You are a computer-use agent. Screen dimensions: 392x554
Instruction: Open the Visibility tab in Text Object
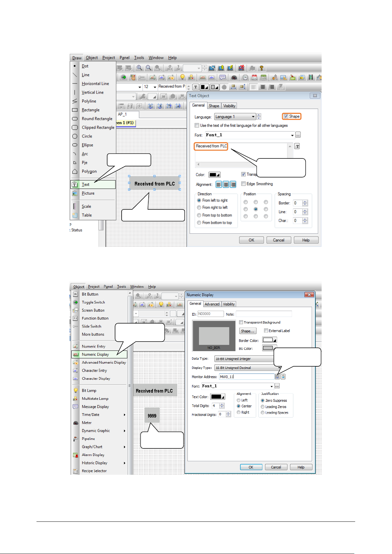229,106
